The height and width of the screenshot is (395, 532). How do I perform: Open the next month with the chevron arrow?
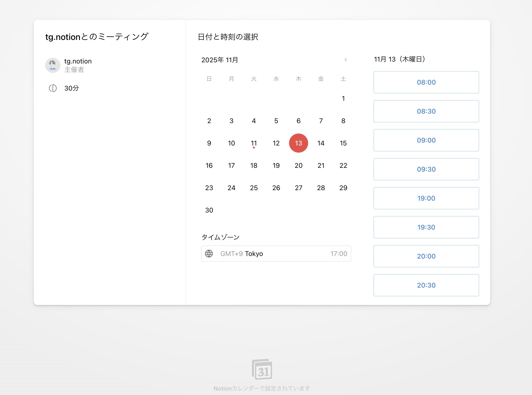point(345,60)
